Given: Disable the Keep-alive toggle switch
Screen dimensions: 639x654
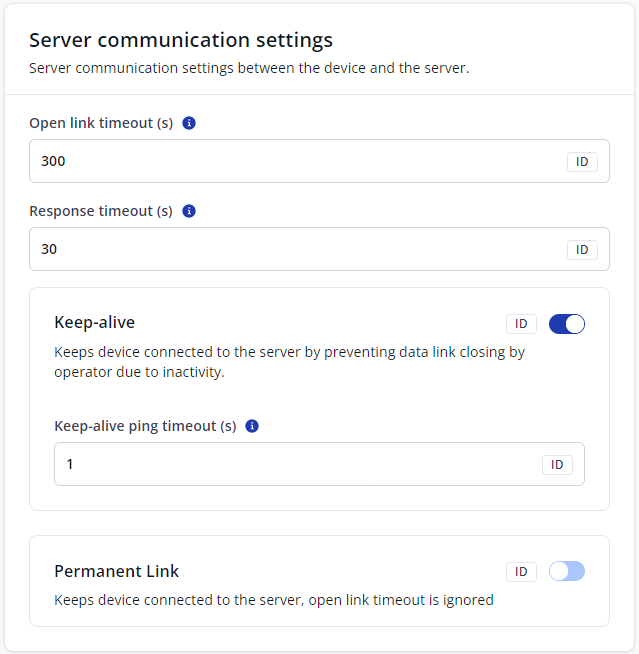Looking at the screenshot, I should click(x=567, y=323).
